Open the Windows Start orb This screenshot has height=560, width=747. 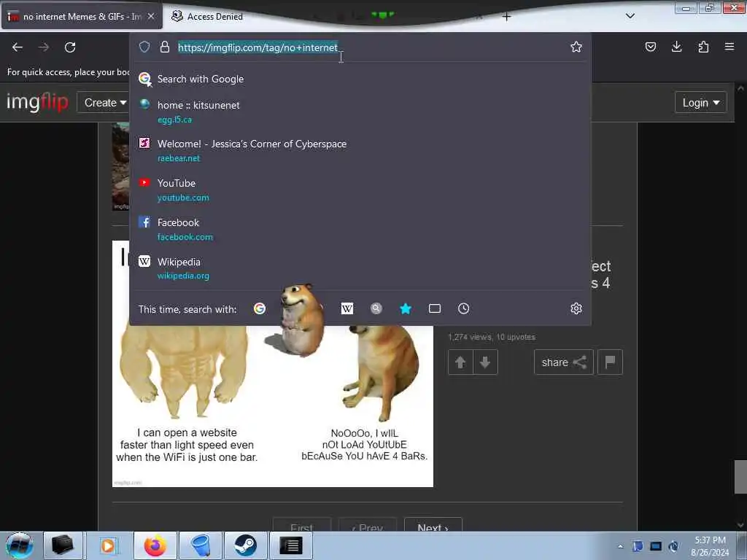(x=20, y=545)
